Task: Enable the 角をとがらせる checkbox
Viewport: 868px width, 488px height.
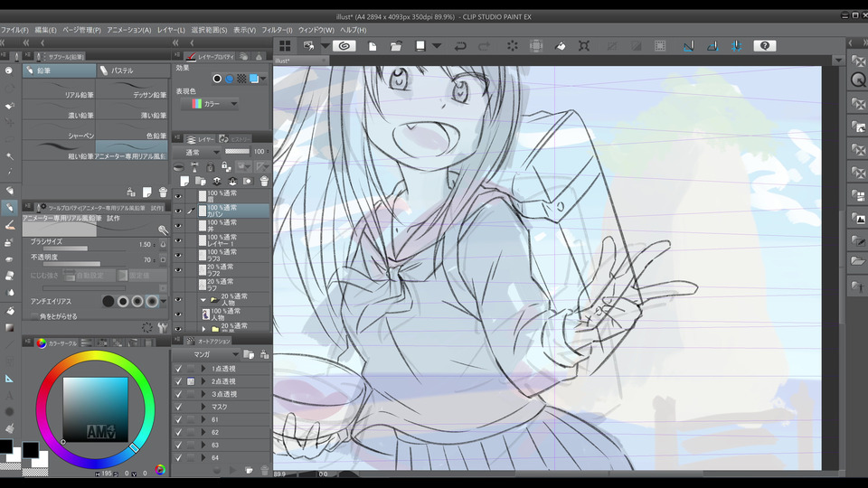Action: tap(35, 316)
